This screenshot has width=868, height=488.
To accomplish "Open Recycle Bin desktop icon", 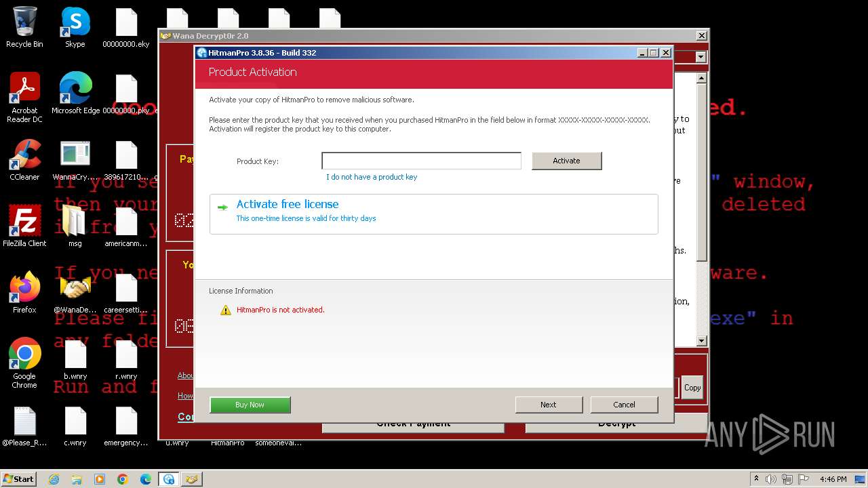I will [x=24, y=28].
